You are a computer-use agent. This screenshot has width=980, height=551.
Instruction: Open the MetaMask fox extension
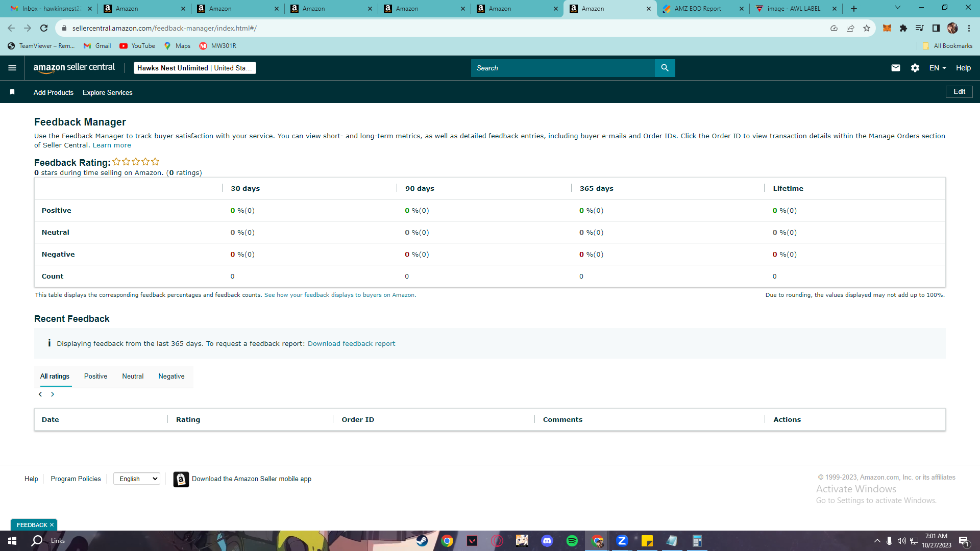click(x=887, y=28)
